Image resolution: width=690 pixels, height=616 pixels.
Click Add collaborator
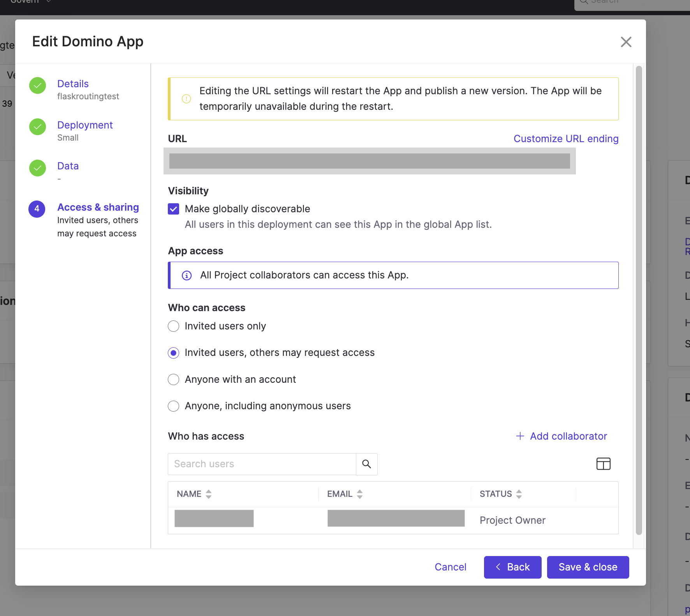pos(562,436)
